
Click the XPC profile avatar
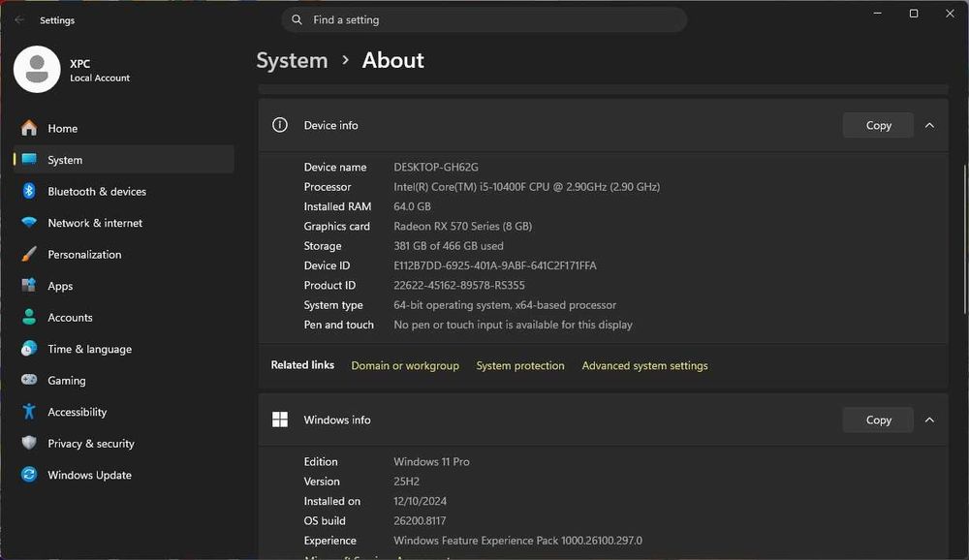pos(37,69)
